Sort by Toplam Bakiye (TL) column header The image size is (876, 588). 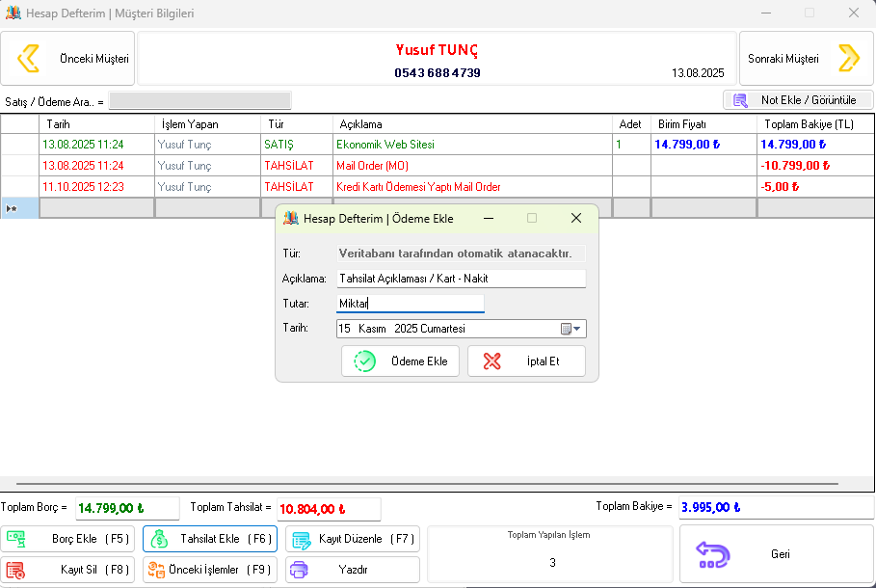coord(808,124)
